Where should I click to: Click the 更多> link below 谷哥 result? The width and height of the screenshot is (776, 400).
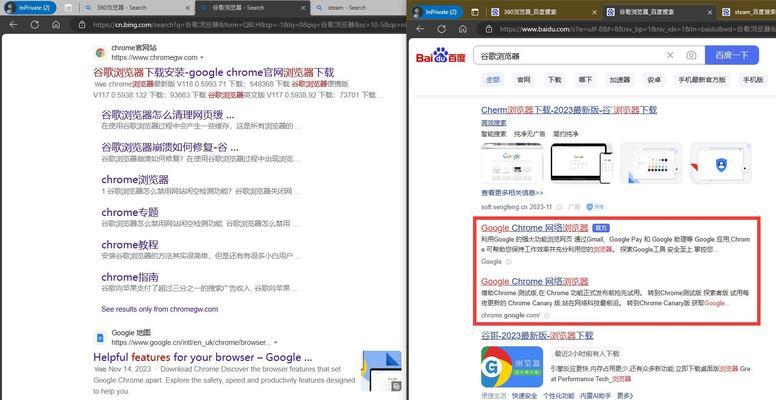click(625, 396)
